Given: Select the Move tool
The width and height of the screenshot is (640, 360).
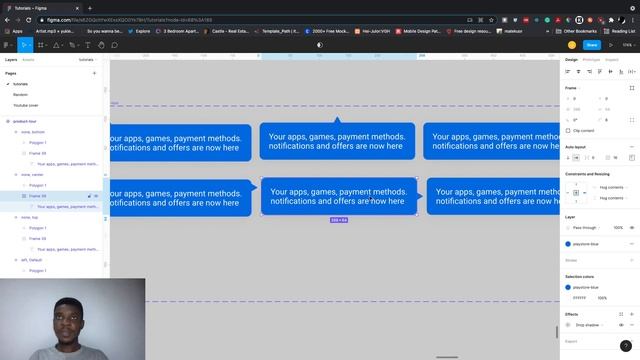Looking at the screenshot, I should (24, 45).
